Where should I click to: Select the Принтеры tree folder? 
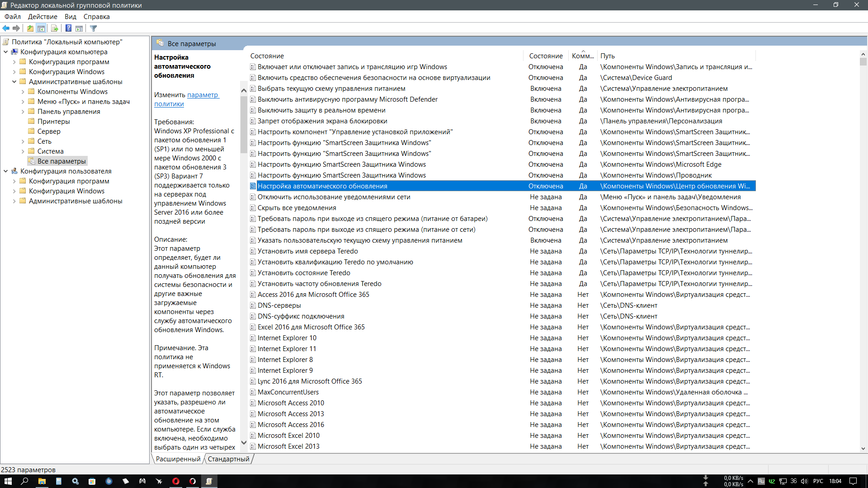click(53, 122)
